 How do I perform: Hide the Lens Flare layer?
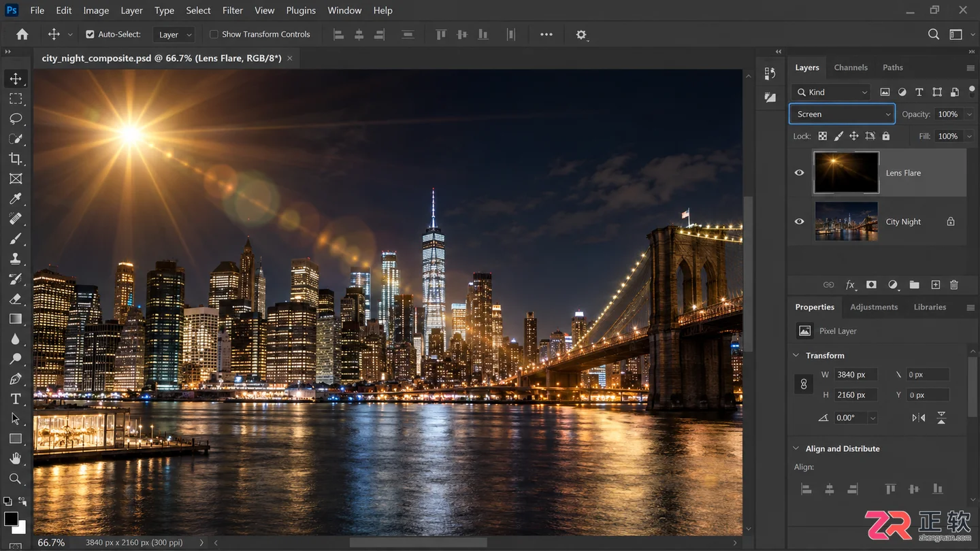click(800, 173)
